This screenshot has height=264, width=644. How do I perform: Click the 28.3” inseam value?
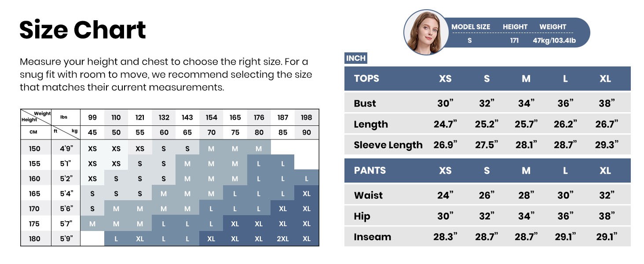click(445, 237)
